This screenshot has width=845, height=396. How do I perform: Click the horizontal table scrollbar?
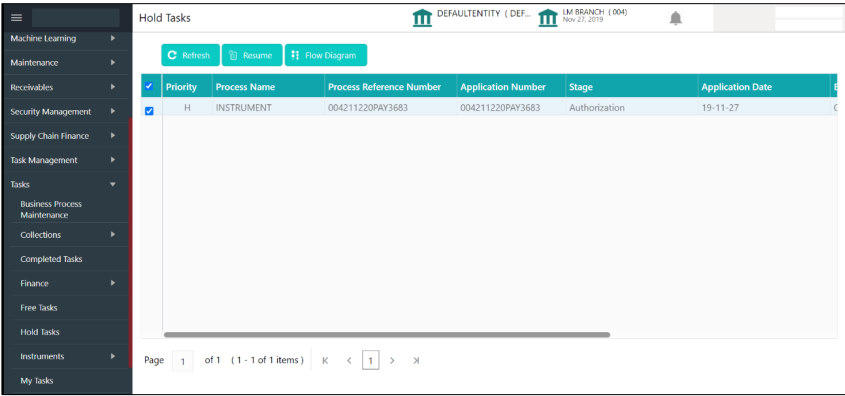pos(386,335)
